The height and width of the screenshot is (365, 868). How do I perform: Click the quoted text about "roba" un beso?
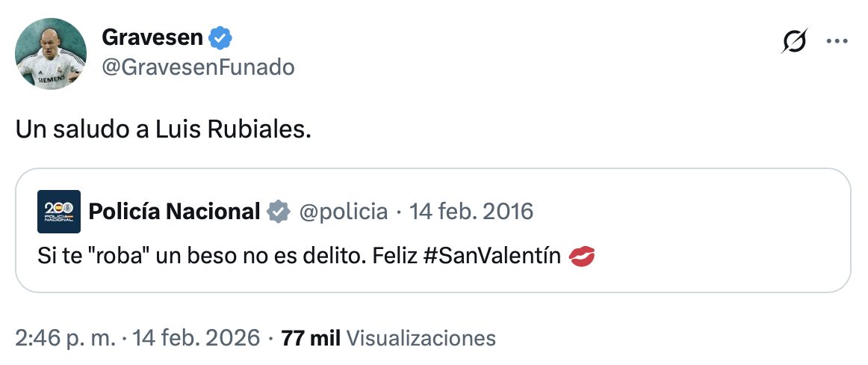point(224,257)
